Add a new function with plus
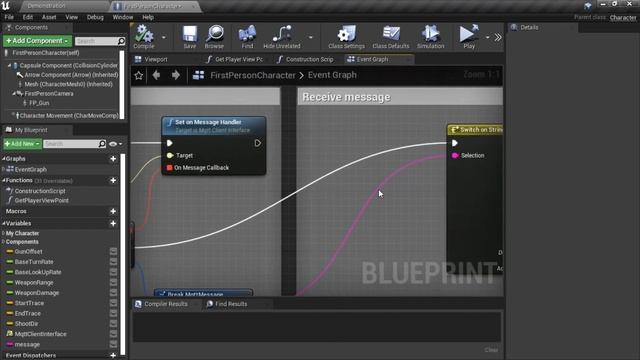The width and height of the screenshot is (640, 360). (113, 180)
